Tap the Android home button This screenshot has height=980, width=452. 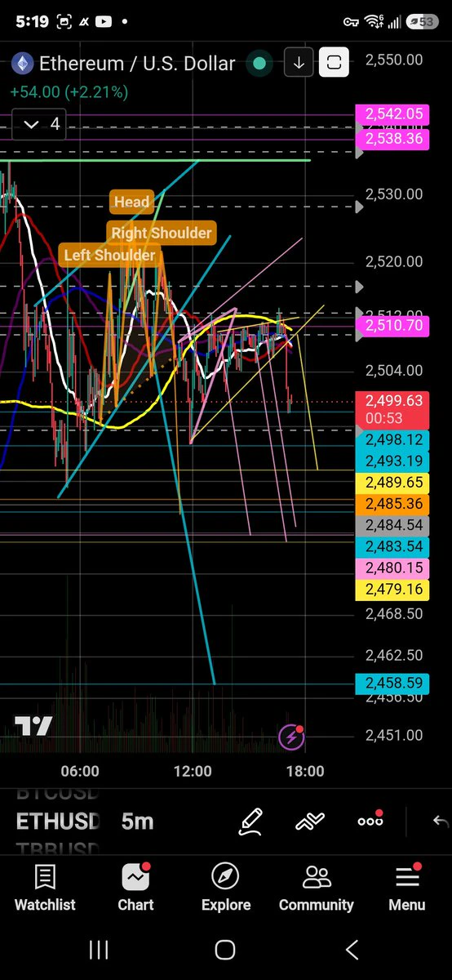click(x=225, y=949)
